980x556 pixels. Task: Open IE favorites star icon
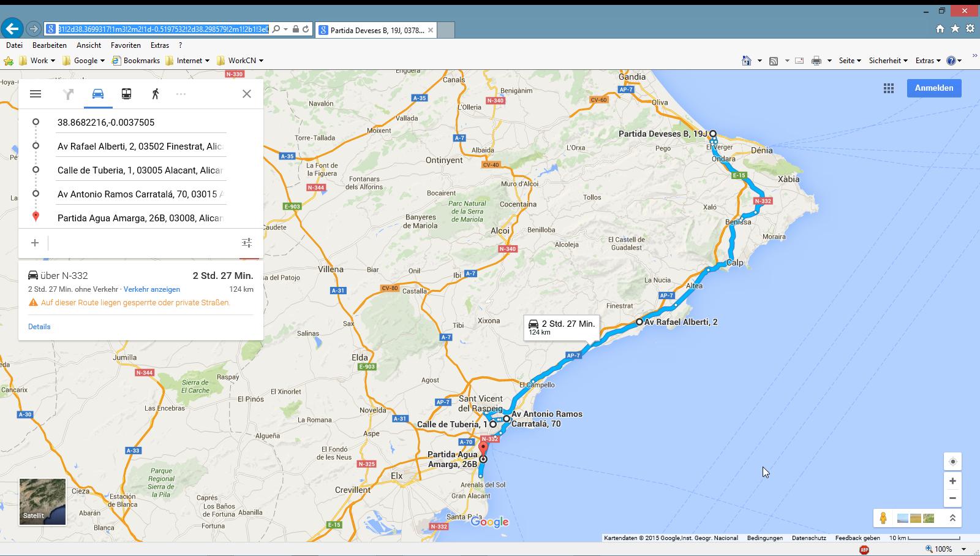(955, 29)
